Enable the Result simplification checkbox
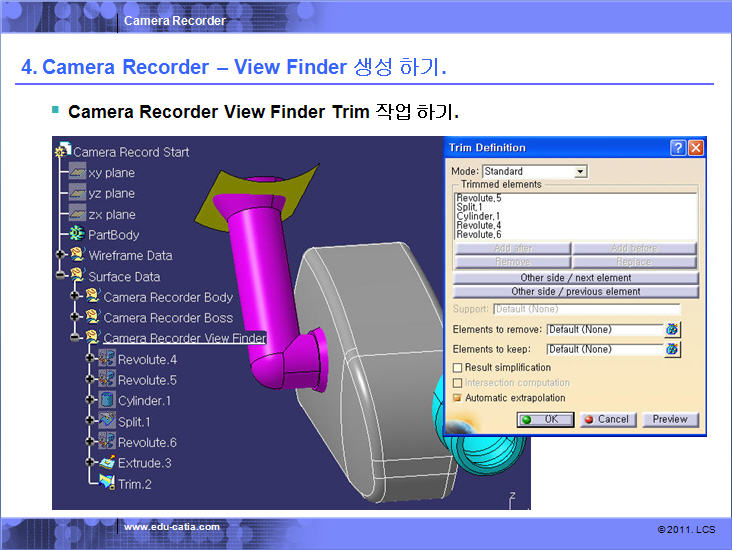The width and height of the screenshot is (732, 550). click(x=458, y=368)
